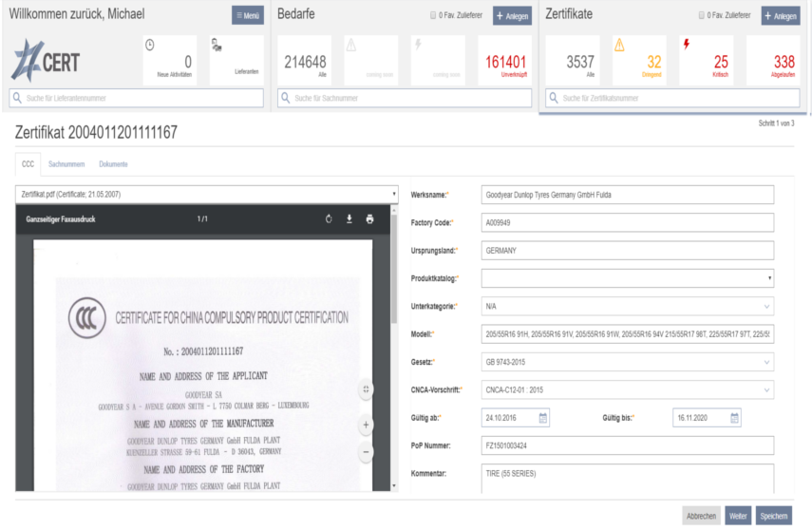The height and width of the screenshot is (530, 812).
Task: Zoom in the PDF viewer
Action: 367,425
